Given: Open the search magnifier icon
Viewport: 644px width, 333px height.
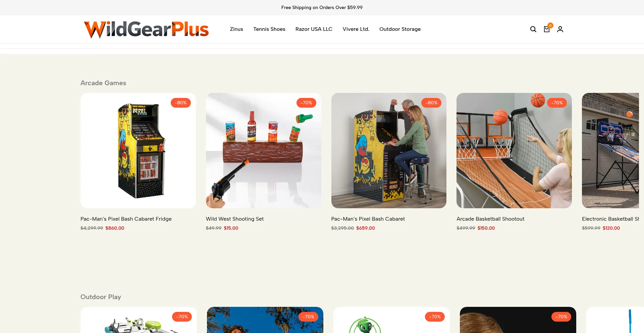Looking at the screenshot, I should click(533, 29).
